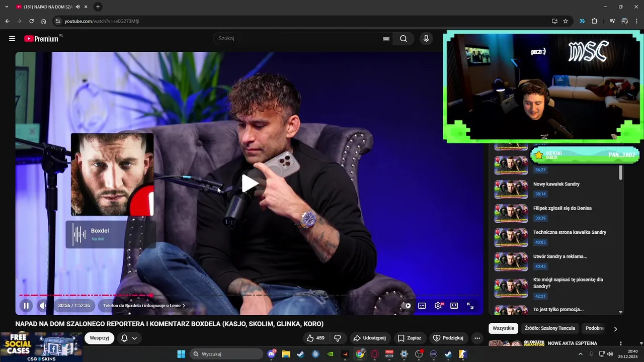This screenshot has width=644, height=362.
Task: Jump to chapter 'Nowy kawałek Sandry'
Action: pos(556,184)
